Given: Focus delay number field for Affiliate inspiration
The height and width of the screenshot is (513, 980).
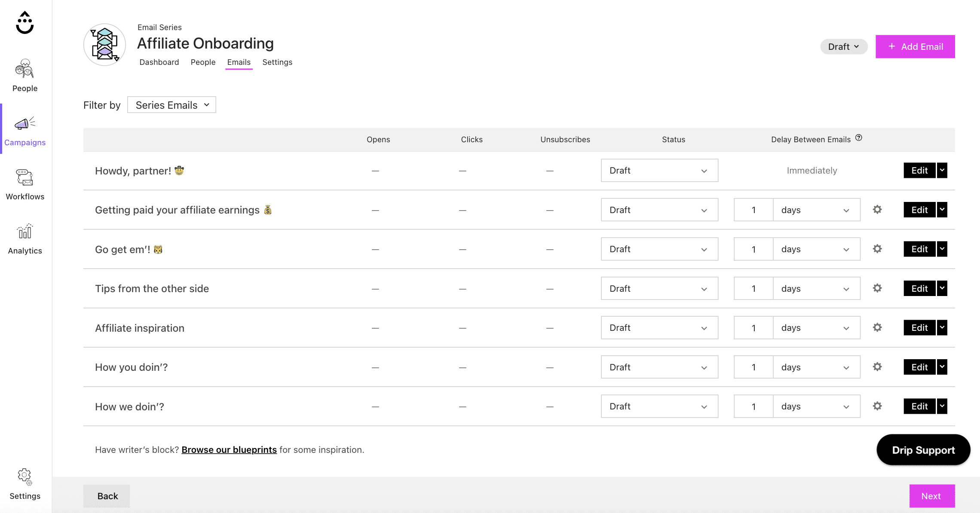Looking at the screenshot, I should [x=753, y=328].
